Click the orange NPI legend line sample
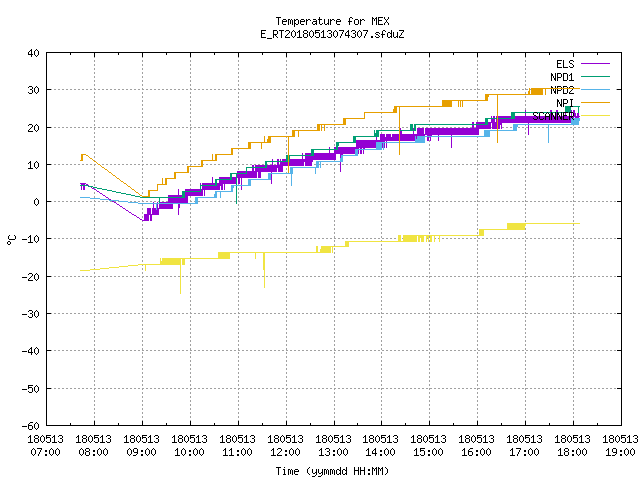This screenshot has width=640, height=480. (x=595, y=102)
